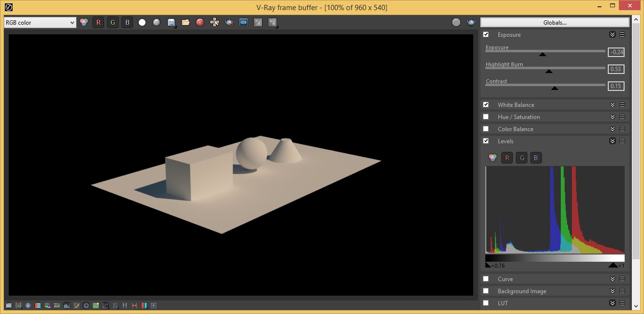Toggle the blue channel B in top toolbar
Screen dimensions: 644x314
(127, 22)
